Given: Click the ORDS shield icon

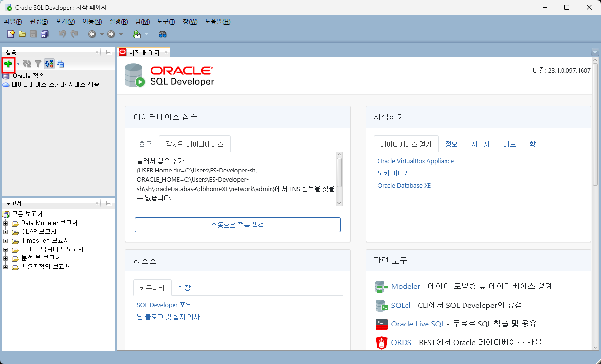Looking at the screenshot, I should point(382,343).
